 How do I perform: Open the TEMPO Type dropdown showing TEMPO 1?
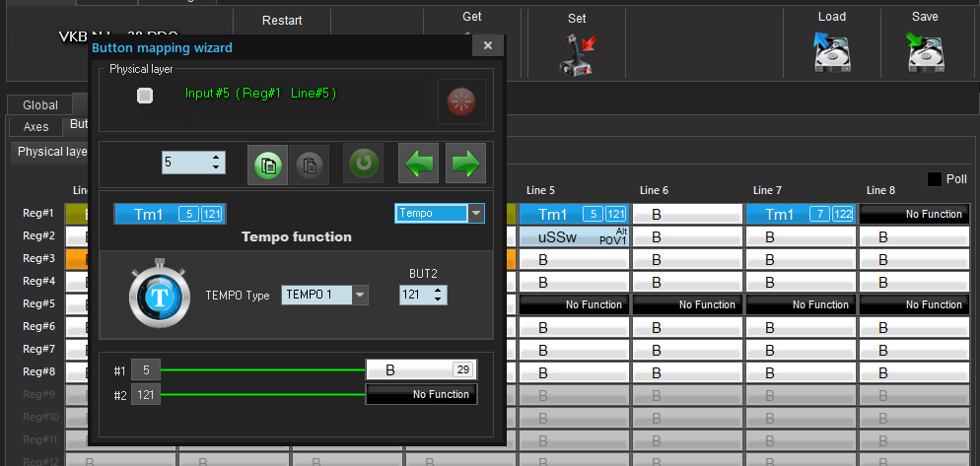click(361, 295)
